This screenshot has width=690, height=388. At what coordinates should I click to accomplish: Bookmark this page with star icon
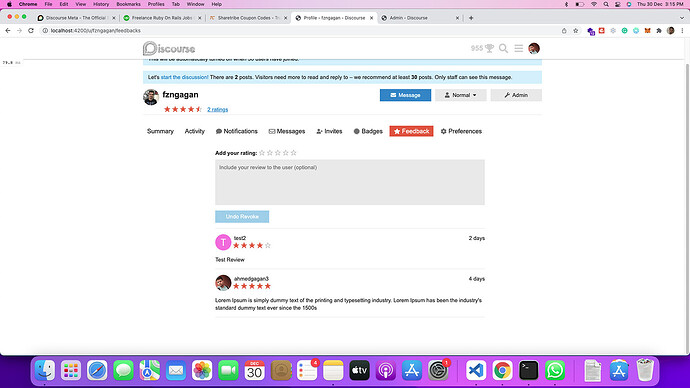point(576,31)
